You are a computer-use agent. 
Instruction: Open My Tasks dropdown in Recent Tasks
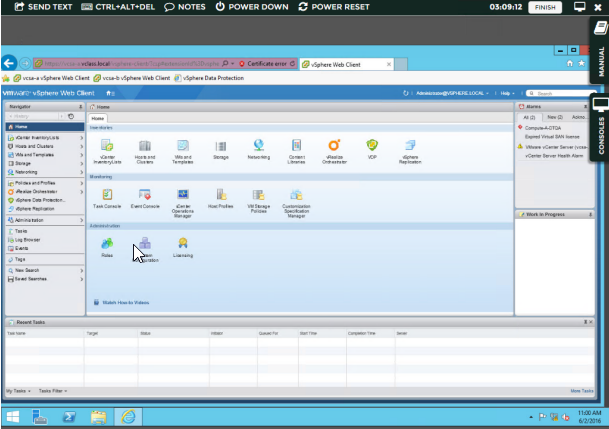18,391
